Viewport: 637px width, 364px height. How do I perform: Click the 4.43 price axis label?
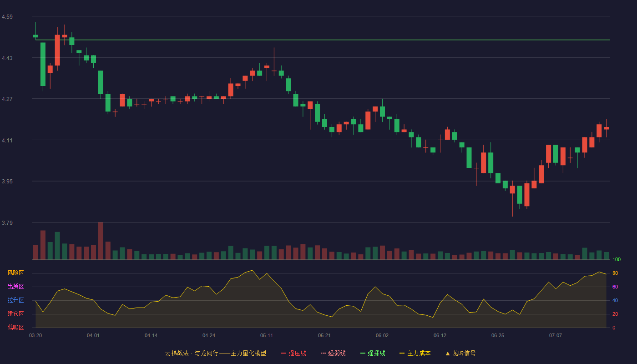click(x=7, y=58)
